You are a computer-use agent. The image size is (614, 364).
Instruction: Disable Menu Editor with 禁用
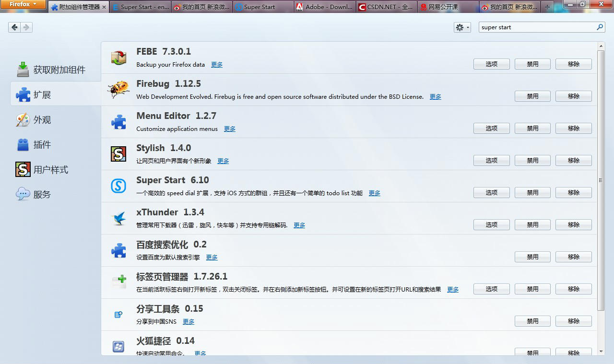pyautogui.click(x=532, y=129)
